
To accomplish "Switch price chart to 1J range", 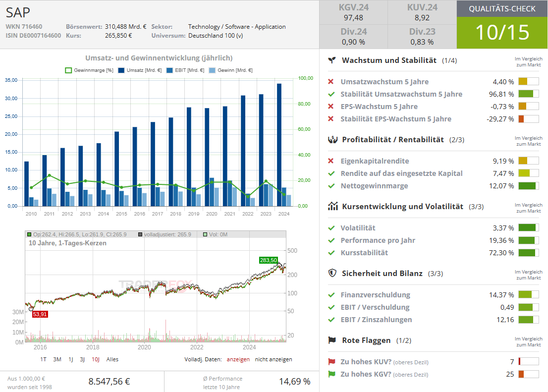I will pos(70,359).
